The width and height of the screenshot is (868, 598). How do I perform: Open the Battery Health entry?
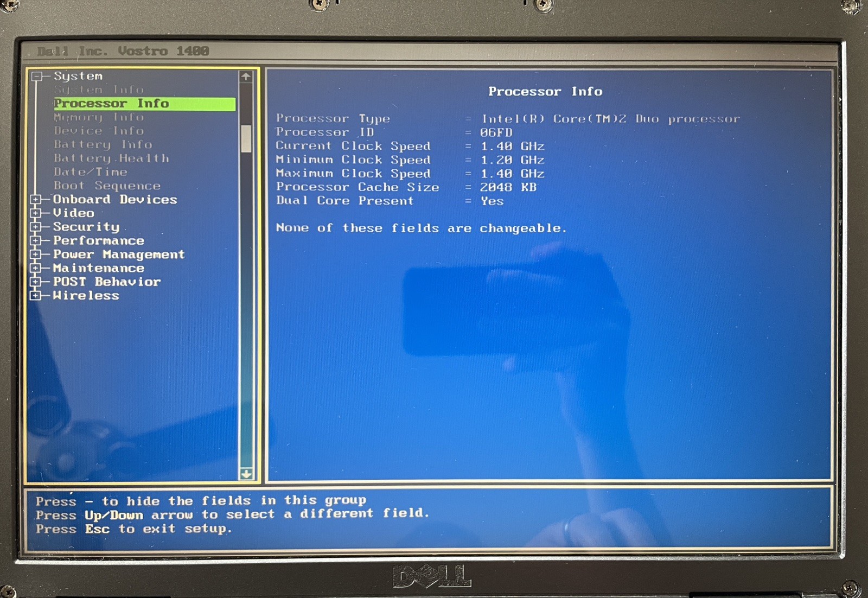point(111,158)
